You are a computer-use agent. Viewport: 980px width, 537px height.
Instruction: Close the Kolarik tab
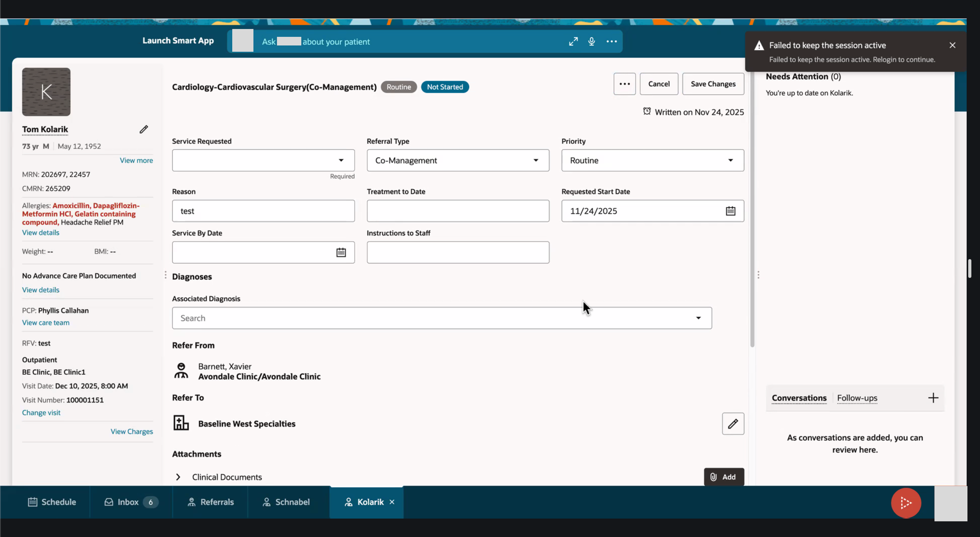coord(392,502)
